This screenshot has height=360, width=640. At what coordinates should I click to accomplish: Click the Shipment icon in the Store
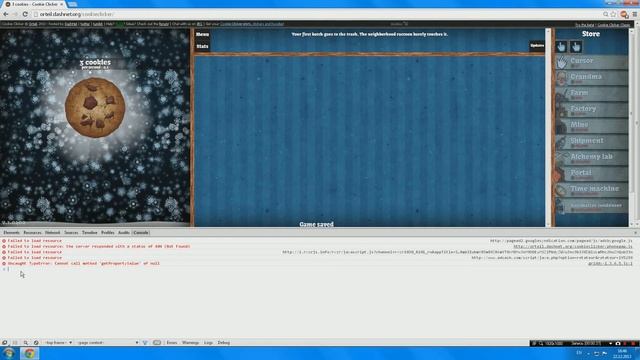[562, 142]
